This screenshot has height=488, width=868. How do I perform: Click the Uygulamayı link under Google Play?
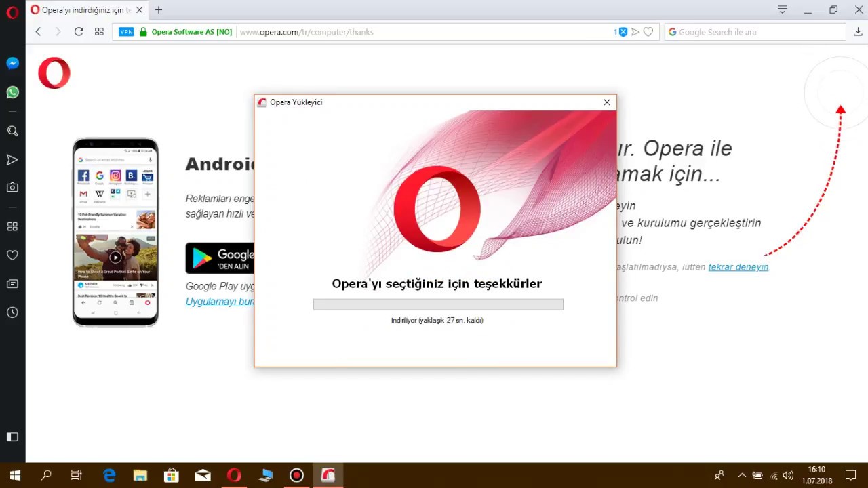[220, 302]
